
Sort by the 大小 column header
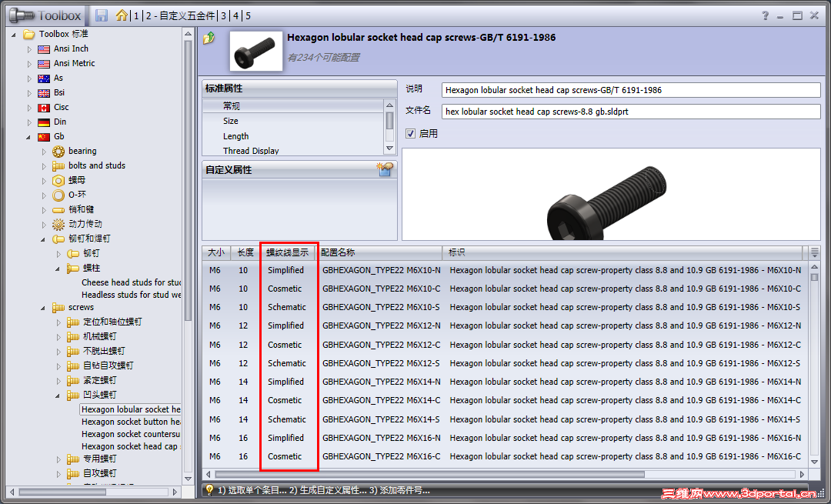(215, 252)
